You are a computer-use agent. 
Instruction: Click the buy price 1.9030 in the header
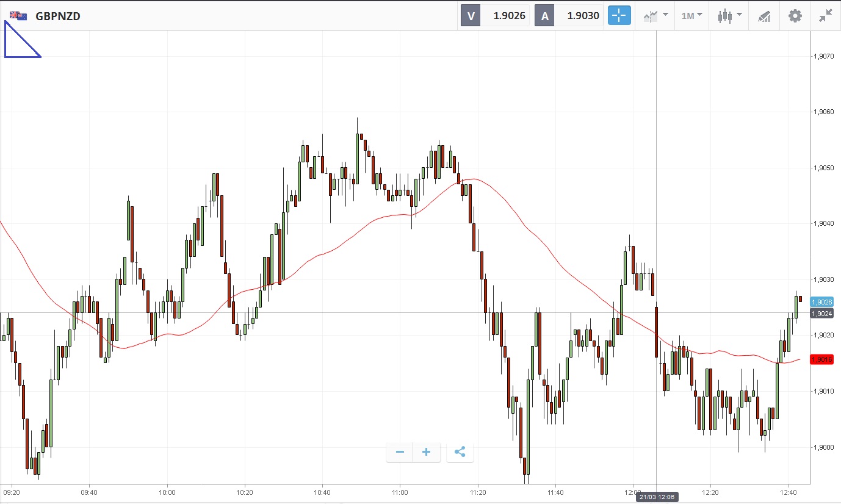(x=583, y=16)
